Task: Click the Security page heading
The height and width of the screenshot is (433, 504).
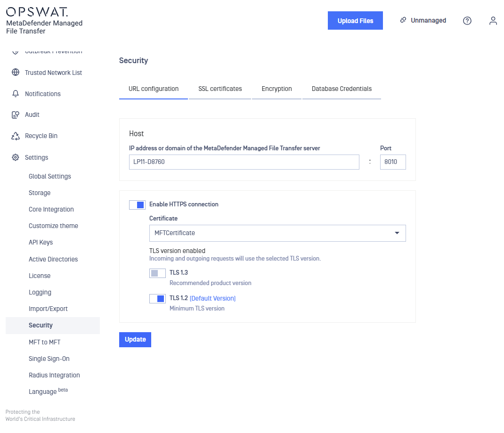Action: click(x=133, y=60)
